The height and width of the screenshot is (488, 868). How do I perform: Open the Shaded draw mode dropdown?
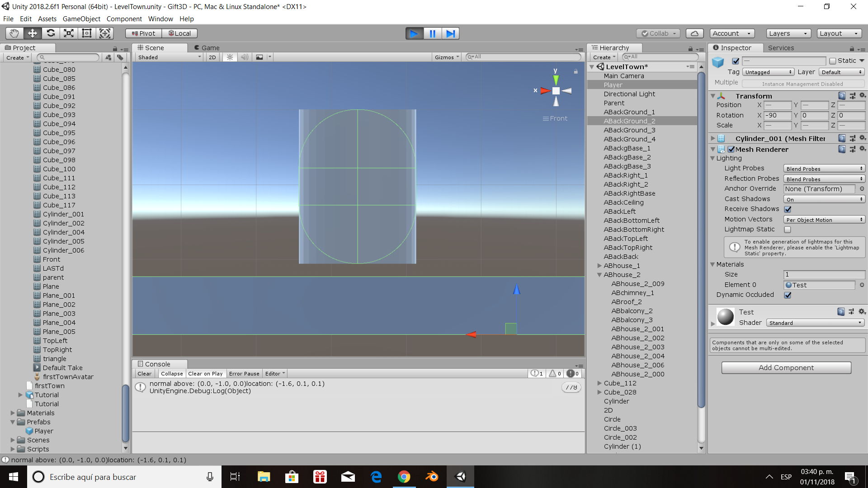click(x=170, y=57)
